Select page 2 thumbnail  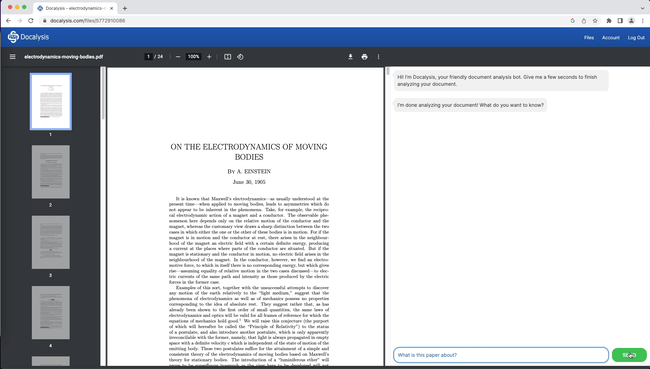[51, 172]
